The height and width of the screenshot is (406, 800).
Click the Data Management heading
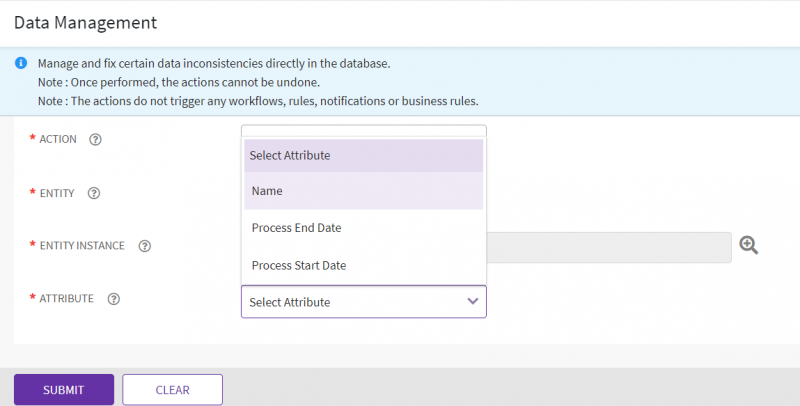[85, 22]
